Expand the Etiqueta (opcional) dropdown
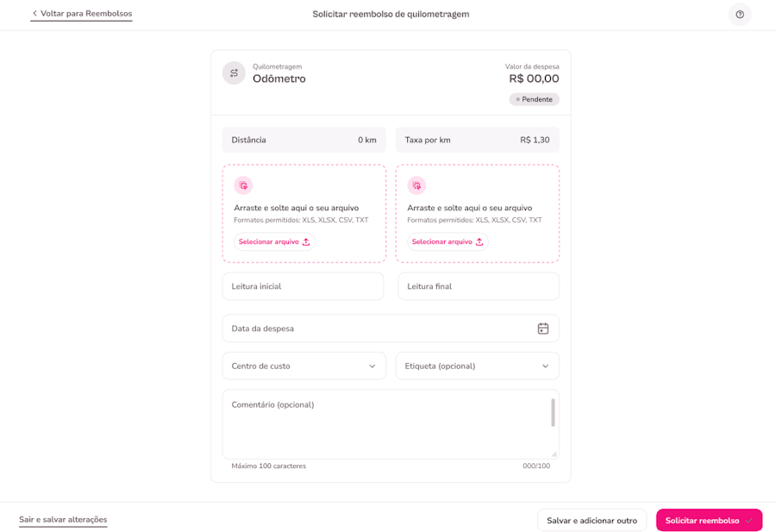This screenshot has height=532, width=776. (545, 366)
